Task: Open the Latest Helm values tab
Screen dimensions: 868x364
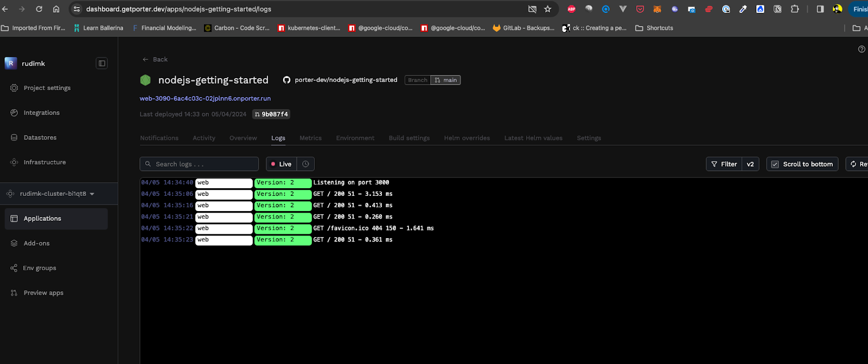Action: [533, 138]
